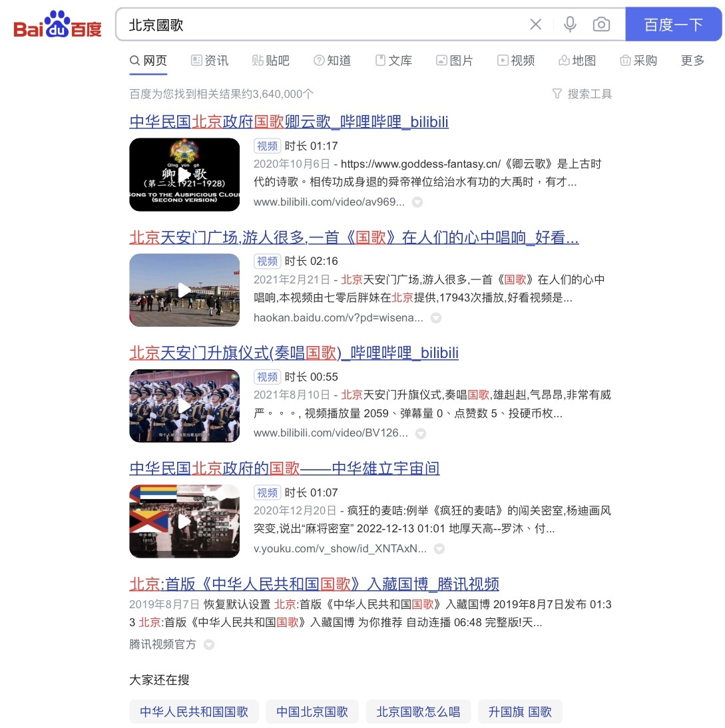Screen dimensions: 725x728
Task: Play the 中华雄立宇宙间 video thumbnail
Action: pyautogui.click(x=184, y=522)
